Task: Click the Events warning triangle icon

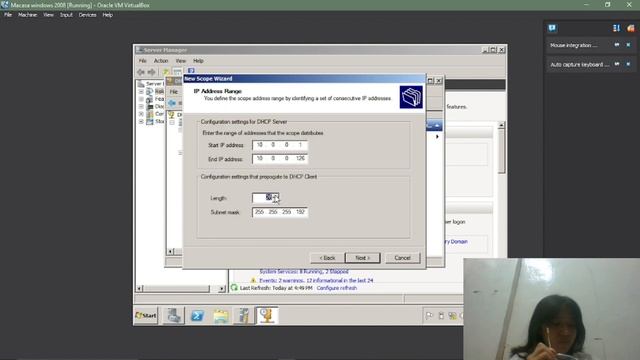Action: (253, 280)
